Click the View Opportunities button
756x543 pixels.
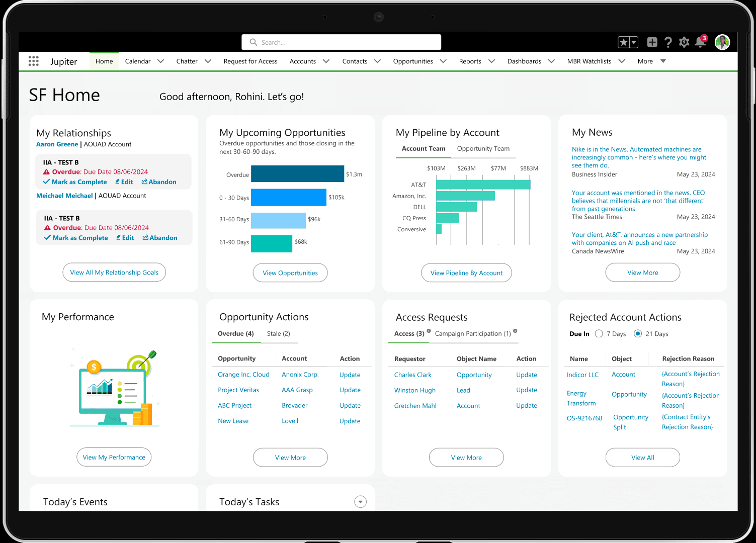290,273
